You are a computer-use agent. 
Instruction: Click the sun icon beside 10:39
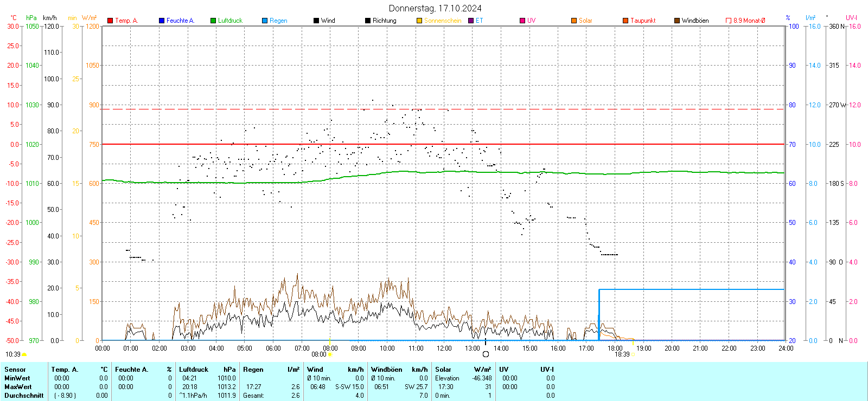pos(24,354)
